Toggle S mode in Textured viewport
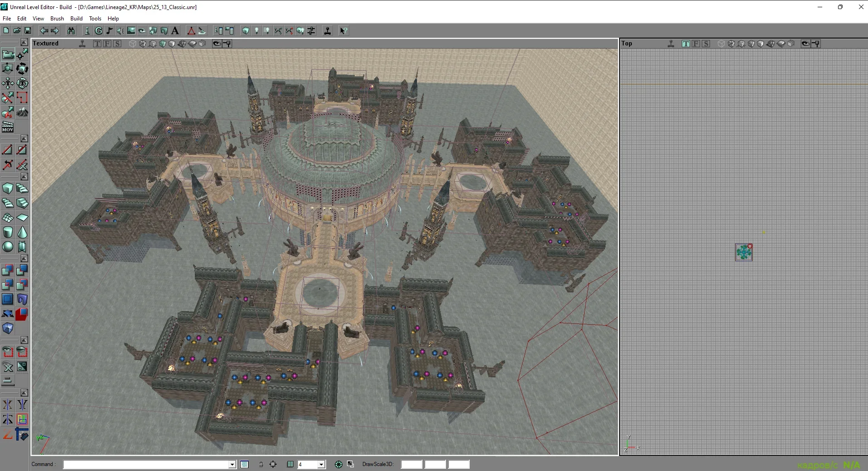 tap(117, 44)
